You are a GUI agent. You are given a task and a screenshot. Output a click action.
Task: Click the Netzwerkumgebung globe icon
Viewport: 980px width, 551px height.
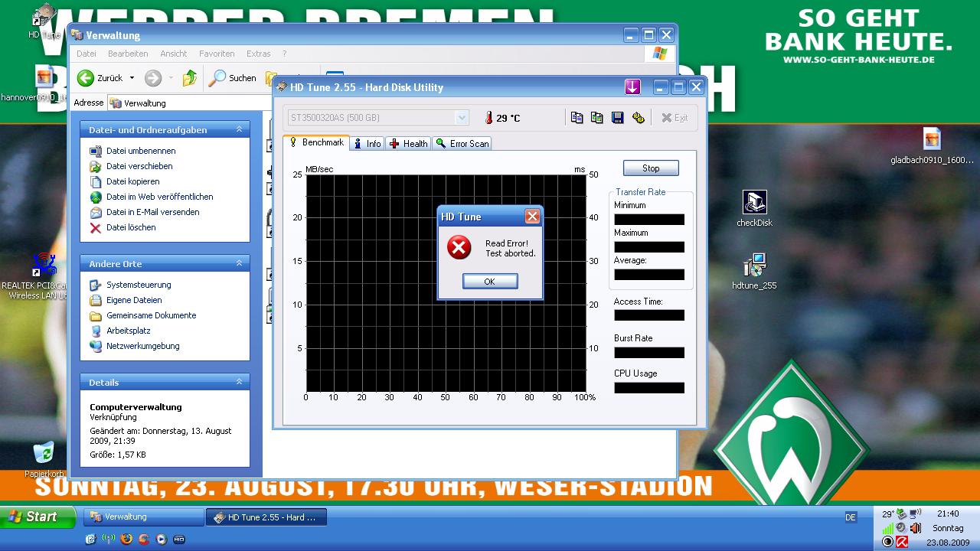(x=96, y=346)
